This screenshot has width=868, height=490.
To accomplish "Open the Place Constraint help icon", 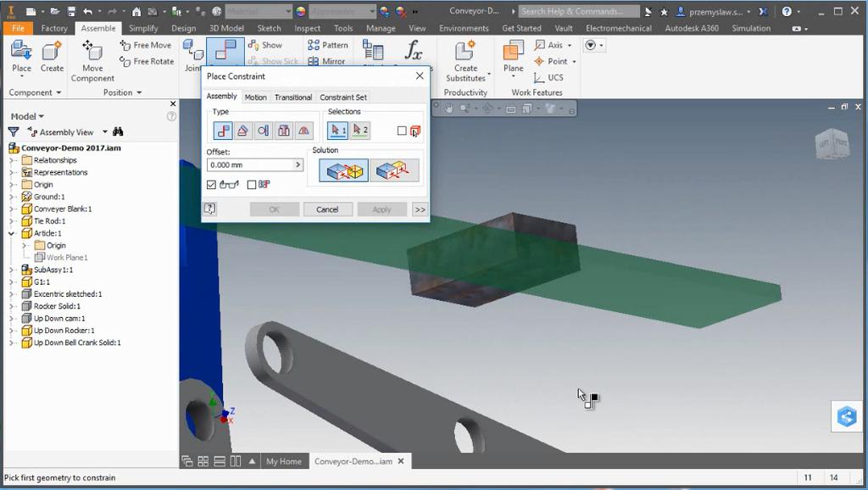I will click(x=210, y=209).
